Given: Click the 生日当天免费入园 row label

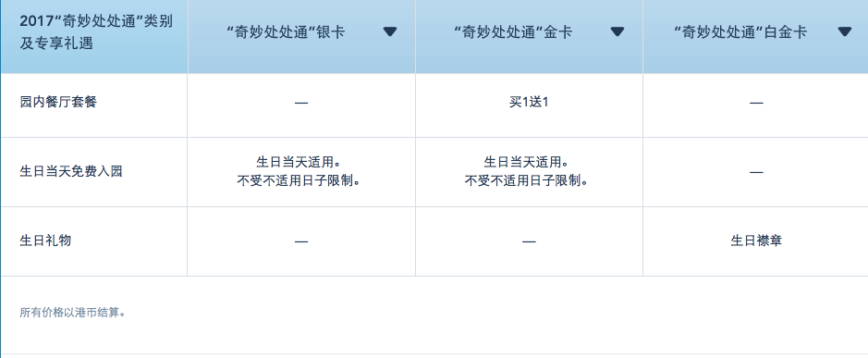Looking at the screenshot, I should coord(71,171).
